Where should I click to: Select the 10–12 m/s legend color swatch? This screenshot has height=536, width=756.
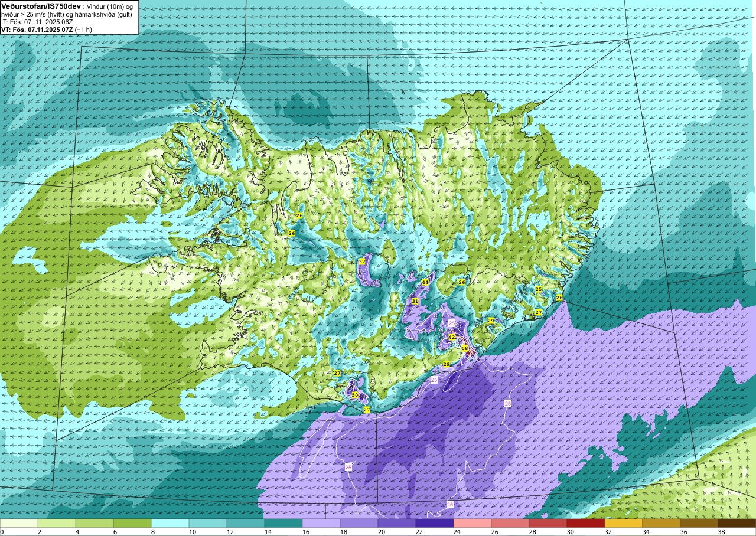(x=208, y=523)
